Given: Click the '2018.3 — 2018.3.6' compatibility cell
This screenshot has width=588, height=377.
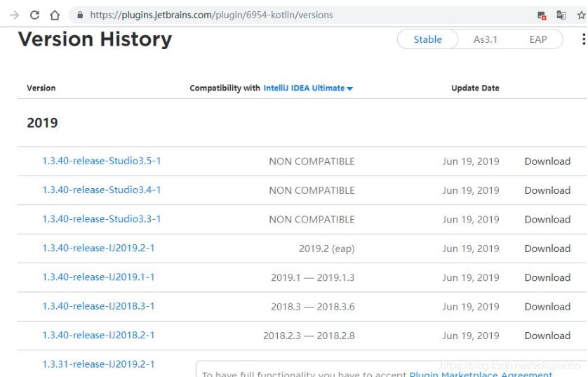Looking at the screenshot, I should tap(313, 307).
